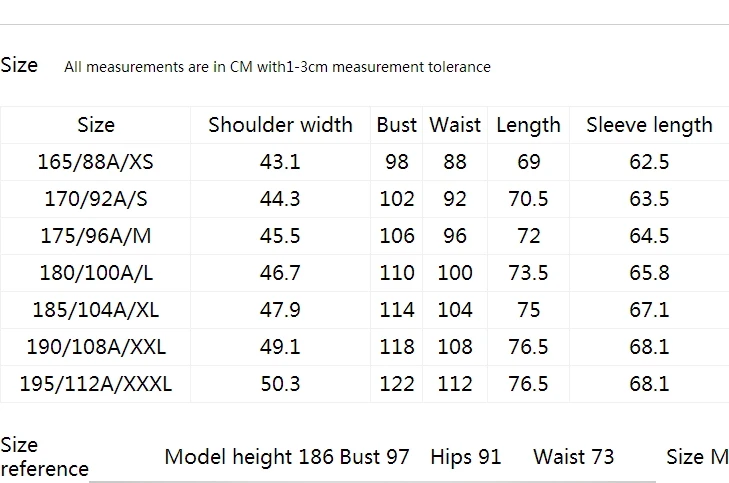Select the 170/92A/S size cell
This screenshot has width=729, height=483.
coord(95,199)
